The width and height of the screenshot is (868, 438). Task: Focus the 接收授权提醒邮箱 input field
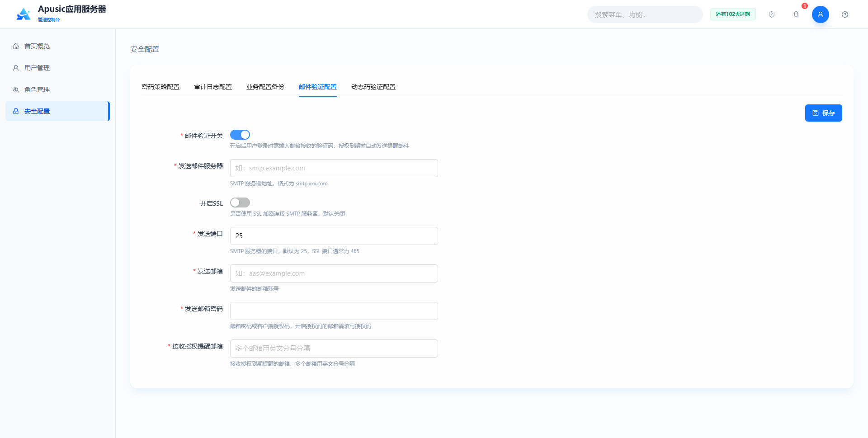[x=334, y=349]
